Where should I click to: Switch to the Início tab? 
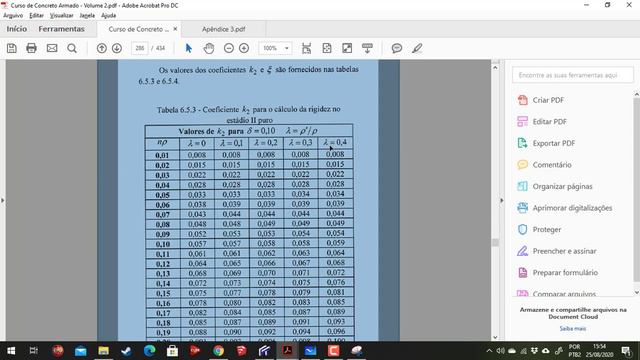point(17,29)
